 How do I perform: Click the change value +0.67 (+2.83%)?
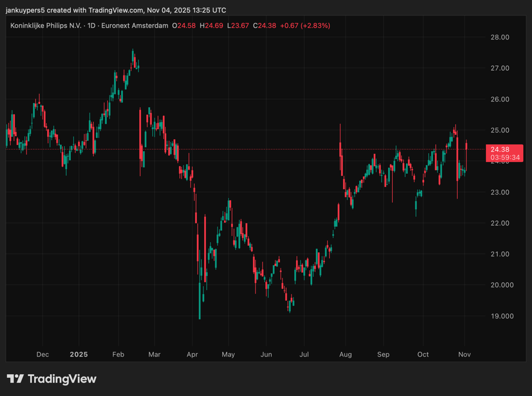[x=305, y=25]
